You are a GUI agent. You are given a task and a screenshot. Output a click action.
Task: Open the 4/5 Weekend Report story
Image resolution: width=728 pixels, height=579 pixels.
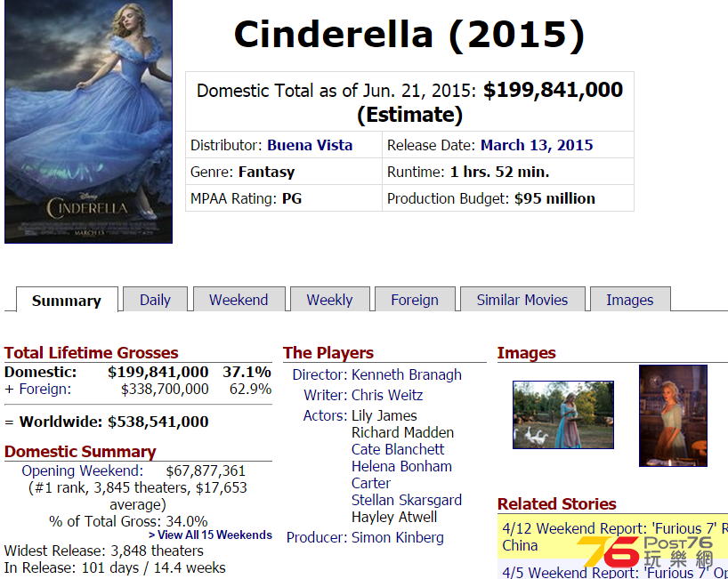pos(615,572)
